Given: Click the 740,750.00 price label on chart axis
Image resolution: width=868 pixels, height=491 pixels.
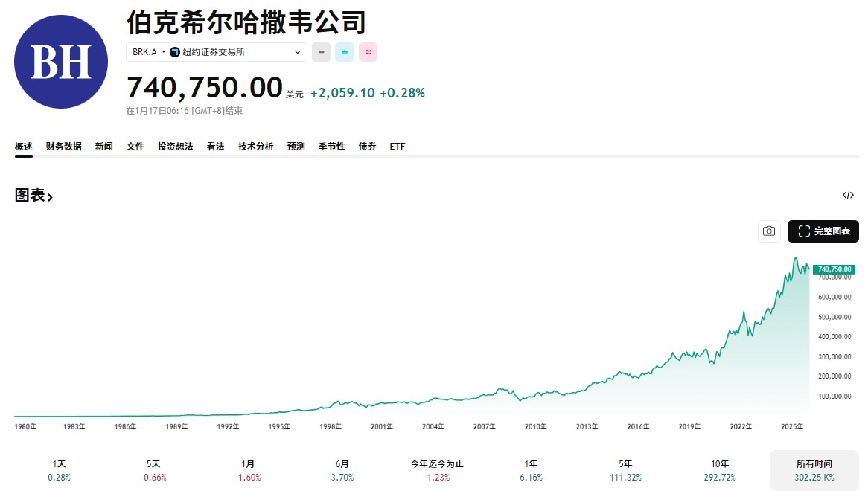Looking at the screenshot, I should point(832,269).
